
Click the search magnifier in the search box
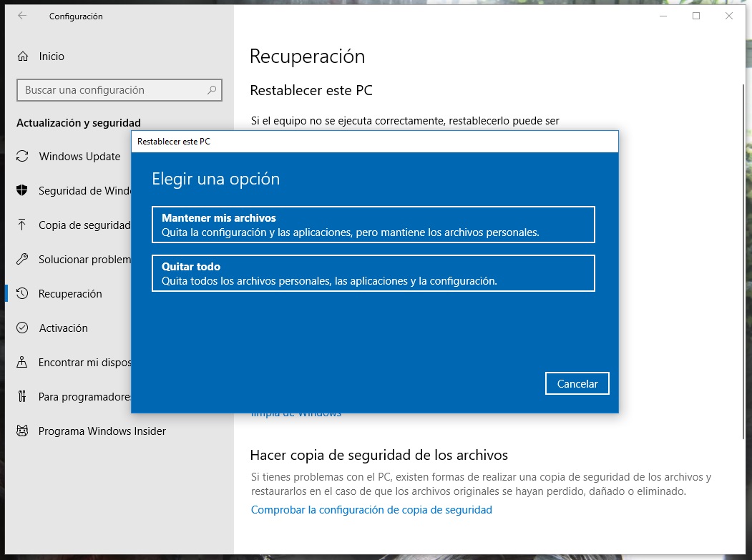tap(211, 90)
